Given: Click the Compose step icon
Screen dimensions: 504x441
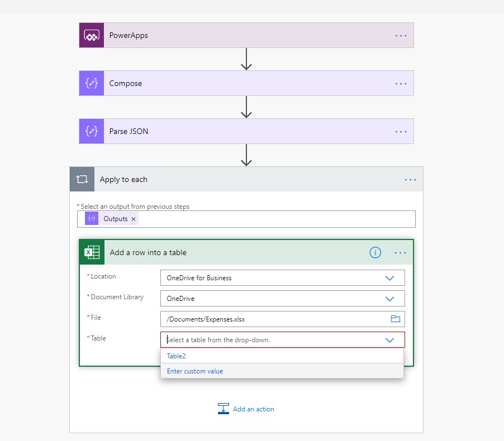Looking at the screenshot, I should (92, 83).
